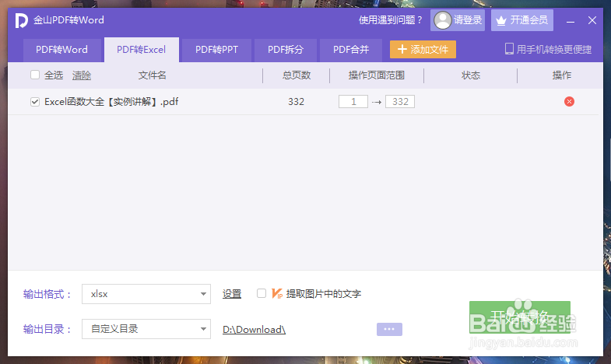Screen dimensions: 611x364
Task: Minimize the converter window
Action: click(x=571, y=21)
